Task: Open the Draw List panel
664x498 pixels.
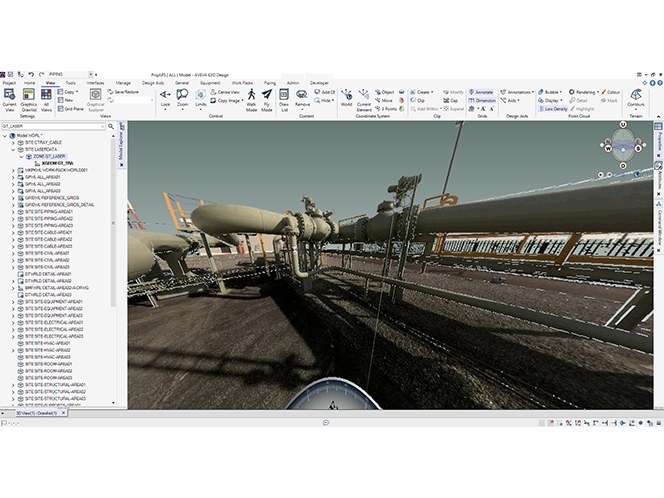Action: pyautogui.click(x=284, y=100)
